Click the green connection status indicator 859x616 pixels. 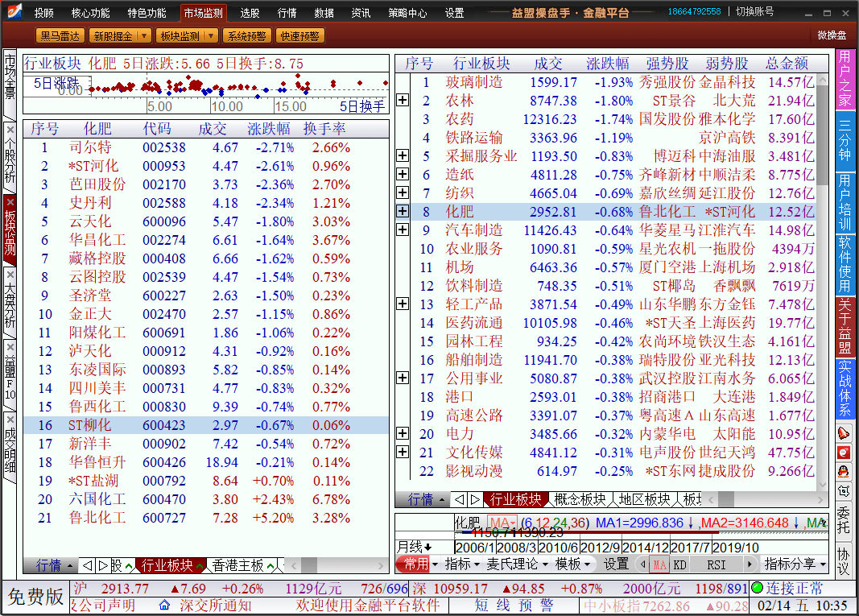757,588
